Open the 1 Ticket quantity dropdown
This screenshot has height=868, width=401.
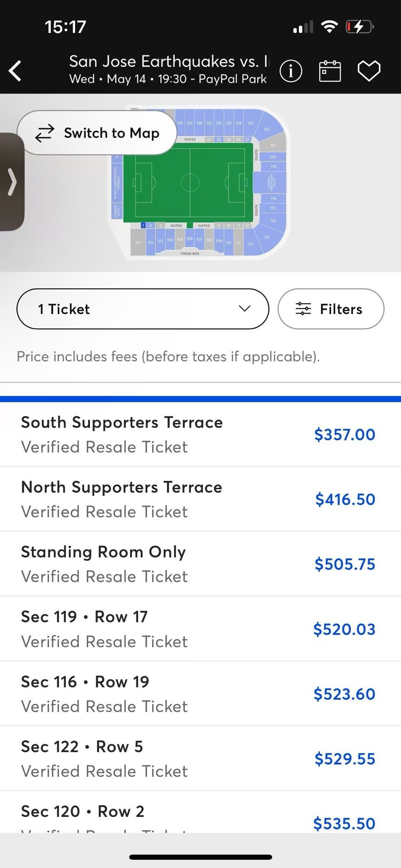tap(143, 309)
